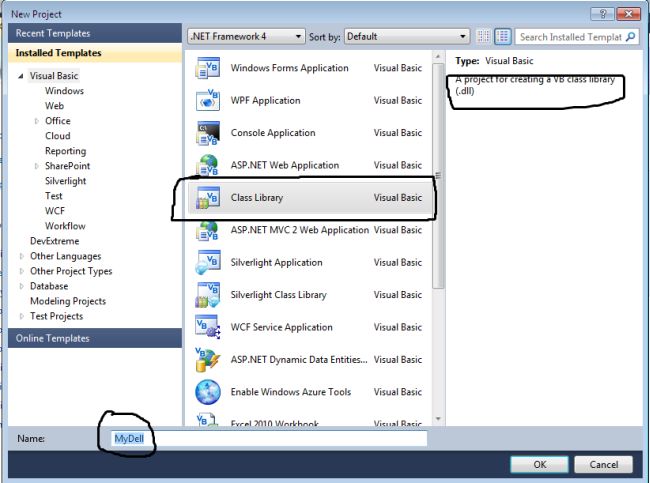Open the .NET Framework 4 dropdown
650x483 pixels.
click(x=246, y=36)
